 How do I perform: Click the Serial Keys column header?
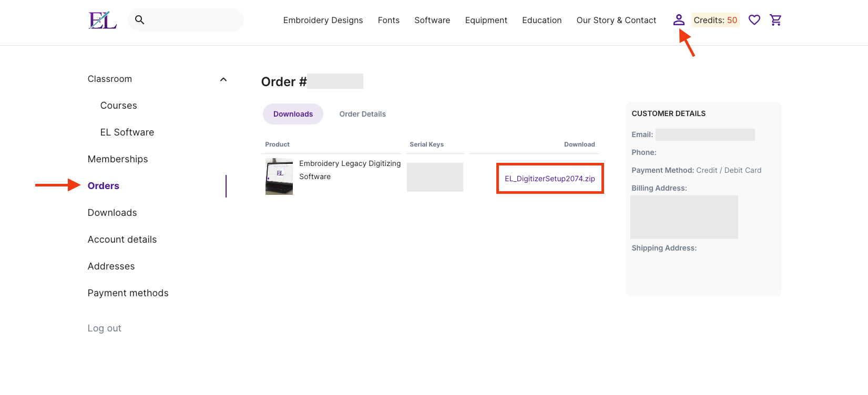point(427,144)
